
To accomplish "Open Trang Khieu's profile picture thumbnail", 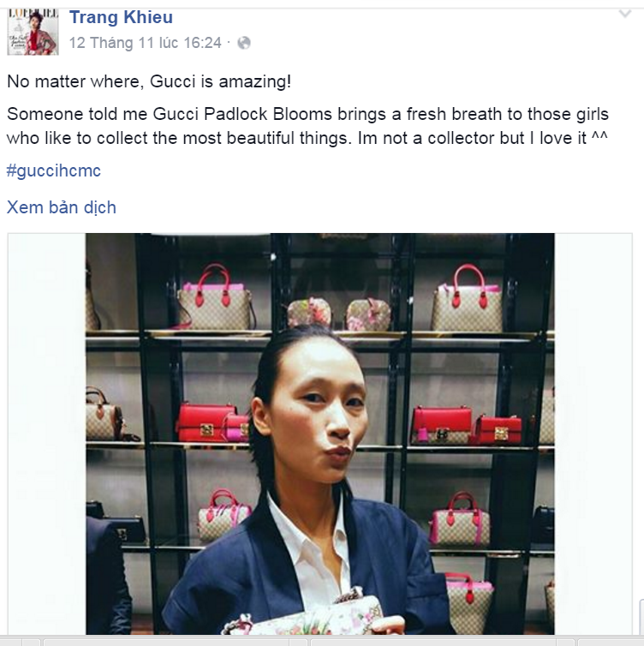I will pos(33,32).
